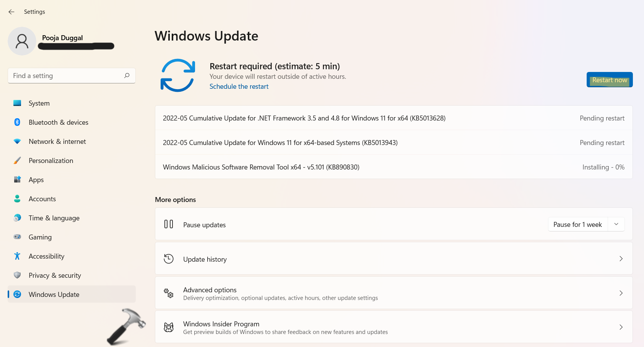Click the search magnifier icon
Screen dimensions: 644x347
pos(127,75)
